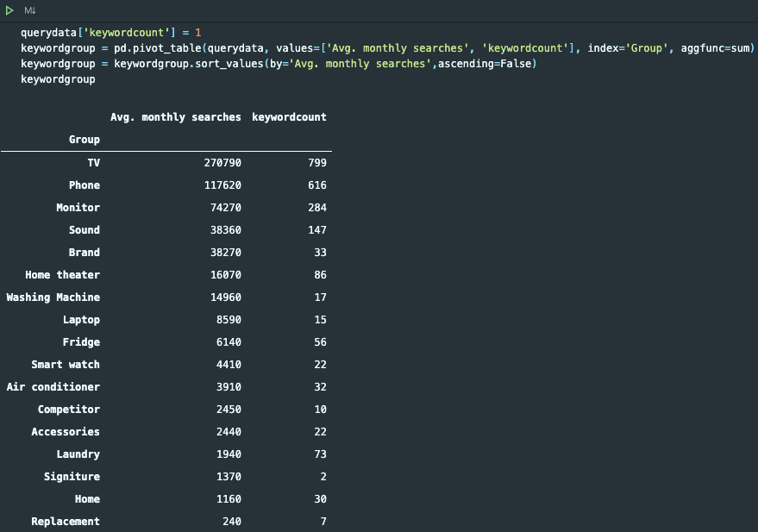Click keywordcount 30 in the Home row
This screenshot has width=758, height=532.
tap(321, 499)
